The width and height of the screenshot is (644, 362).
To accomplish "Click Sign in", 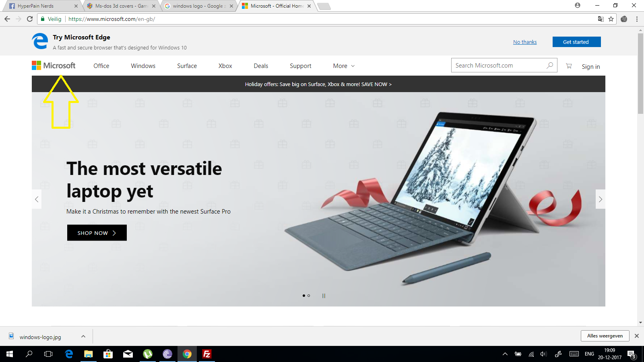I will click(x=590, y=67).
